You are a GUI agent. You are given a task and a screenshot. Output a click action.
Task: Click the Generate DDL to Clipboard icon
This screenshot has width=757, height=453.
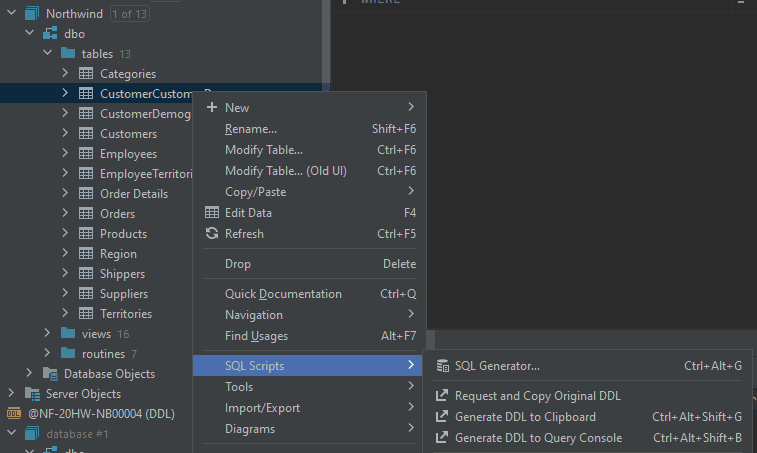click(x=442, y=417)
